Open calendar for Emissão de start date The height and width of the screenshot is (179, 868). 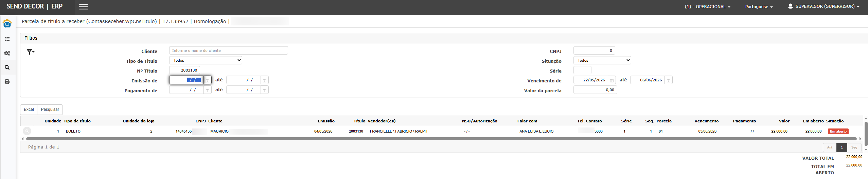pos(208,80)
